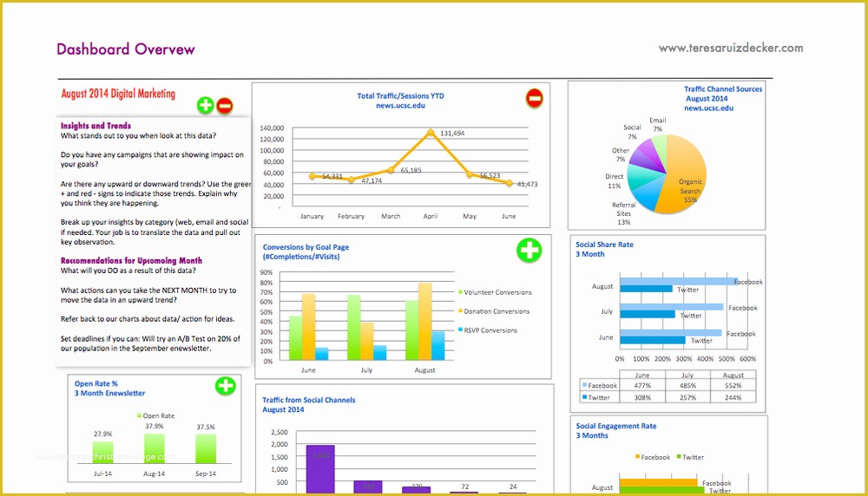
Task: Click the Other 7% pie label
Action: tap(621, 155)
